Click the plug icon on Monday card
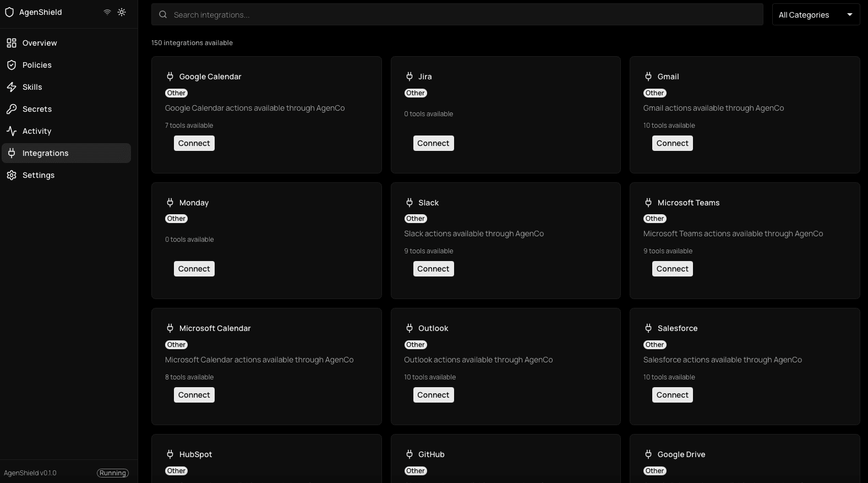The height and width of the screenshot is (483, 868). tap(170, 203)
